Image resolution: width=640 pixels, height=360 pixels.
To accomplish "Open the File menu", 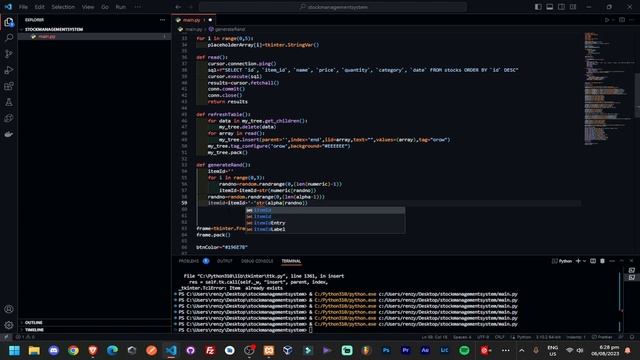I will (23, 7).
